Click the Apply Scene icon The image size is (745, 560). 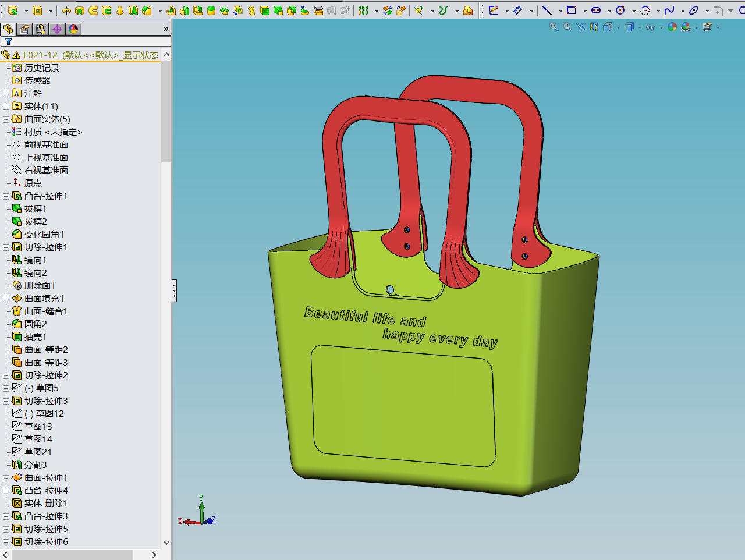[686, 27]
